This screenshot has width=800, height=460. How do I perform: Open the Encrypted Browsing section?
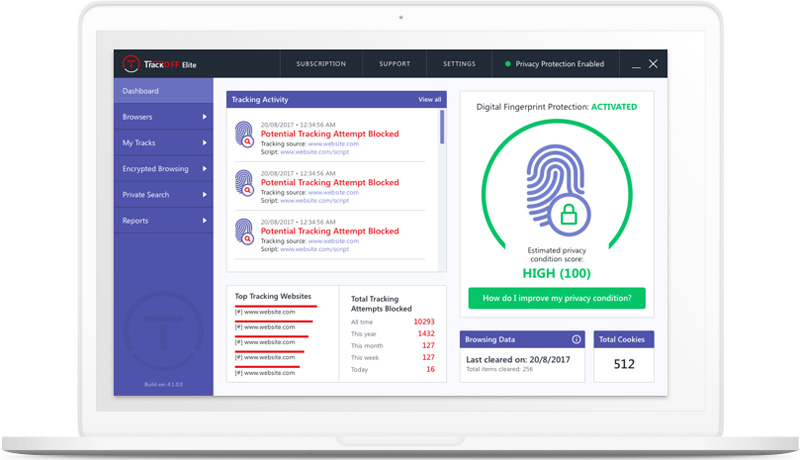[164, 169]
